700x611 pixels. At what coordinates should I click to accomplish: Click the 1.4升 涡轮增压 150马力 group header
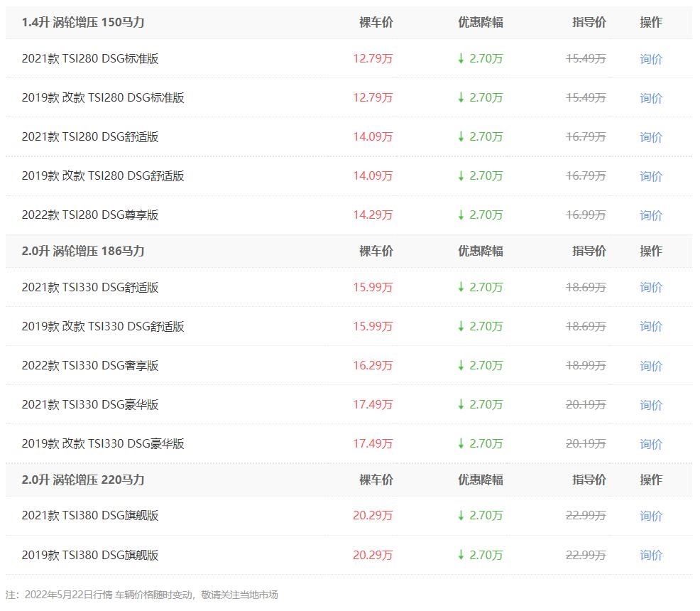click(83, 23)
